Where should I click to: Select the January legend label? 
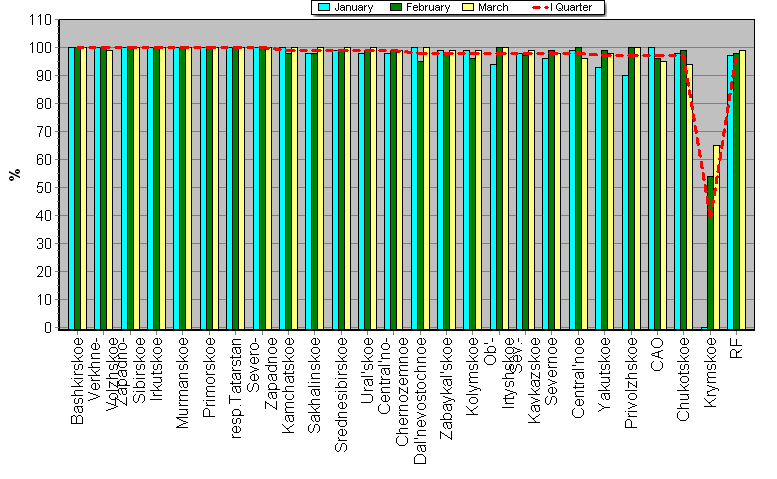click(353, 7)
